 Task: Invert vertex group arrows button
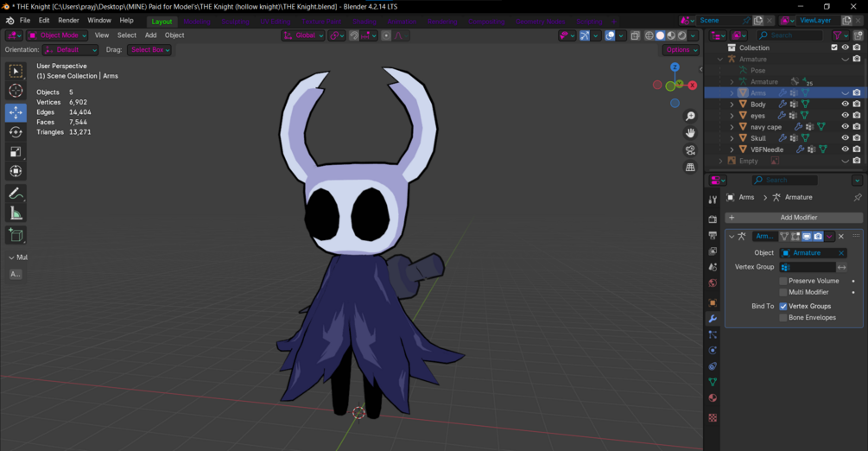click(841, 267)
